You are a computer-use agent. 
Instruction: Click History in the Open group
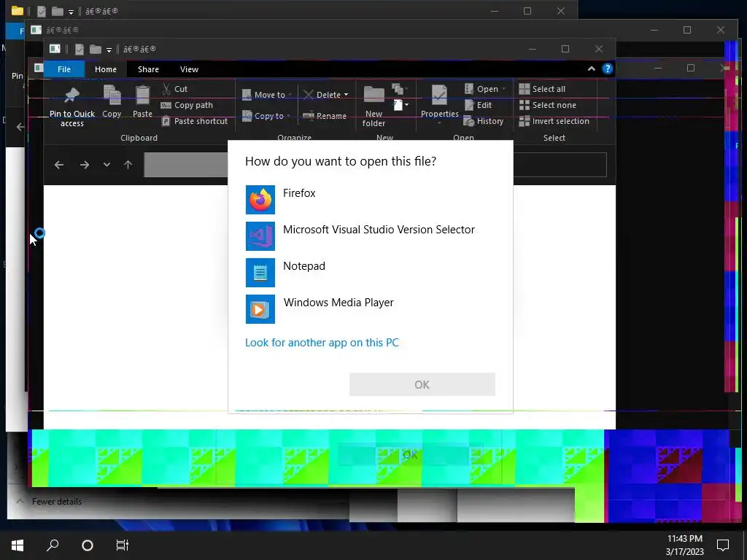484,121
